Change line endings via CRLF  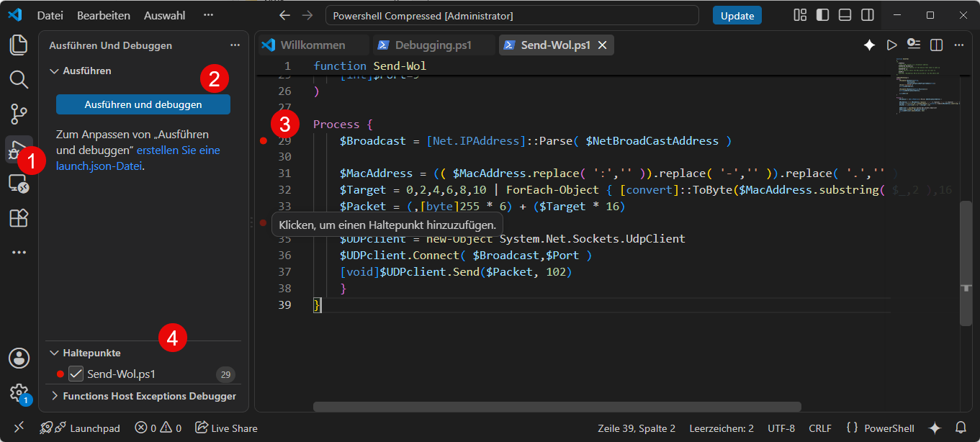click(820, 428)
